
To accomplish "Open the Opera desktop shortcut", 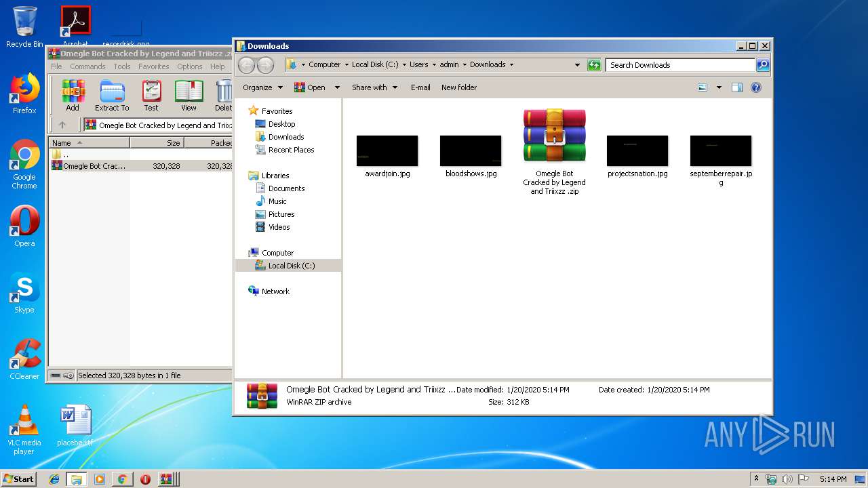I will (24, 226).
